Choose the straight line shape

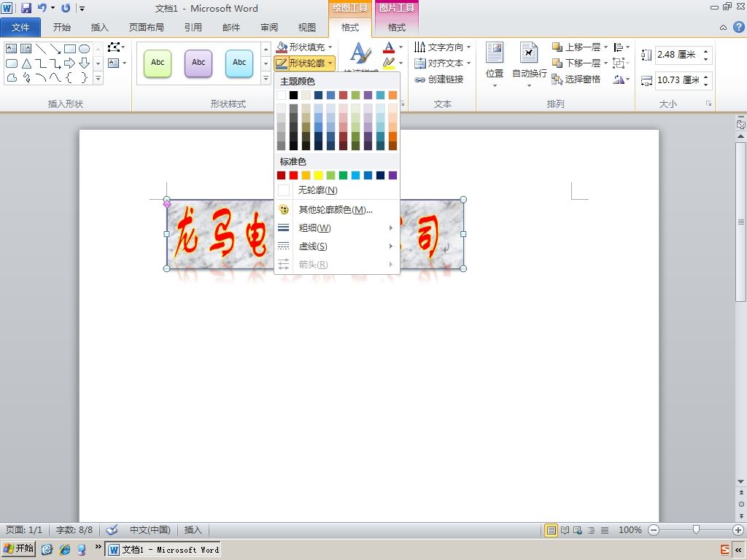coord(41,49)
